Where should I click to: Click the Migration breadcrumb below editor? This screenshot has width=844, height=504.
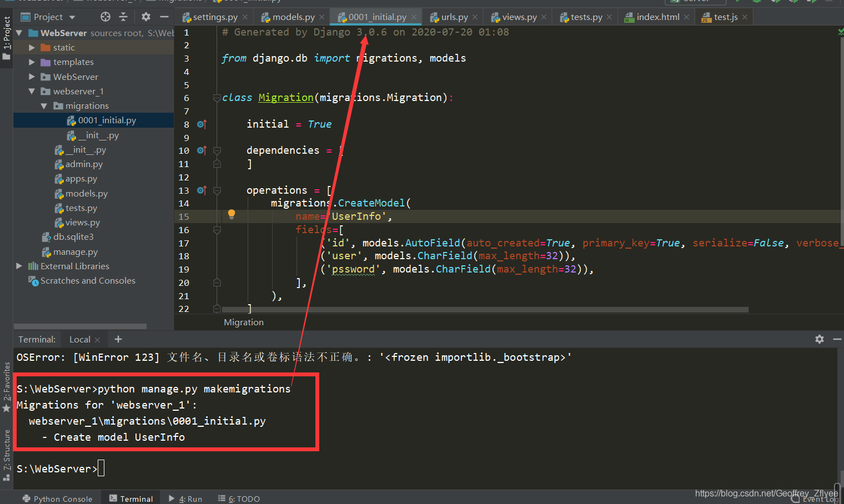click(244, 322)
